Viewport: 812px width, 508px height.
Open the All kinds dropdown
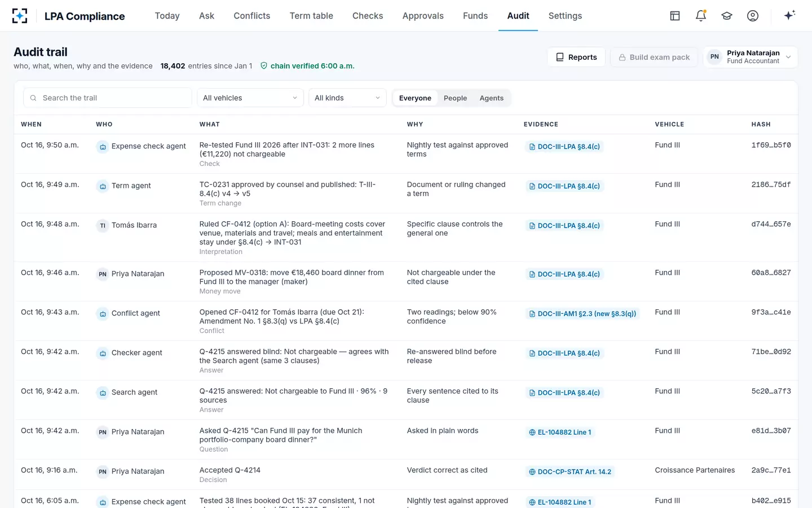pyautogui.click(x=347, y=98)
